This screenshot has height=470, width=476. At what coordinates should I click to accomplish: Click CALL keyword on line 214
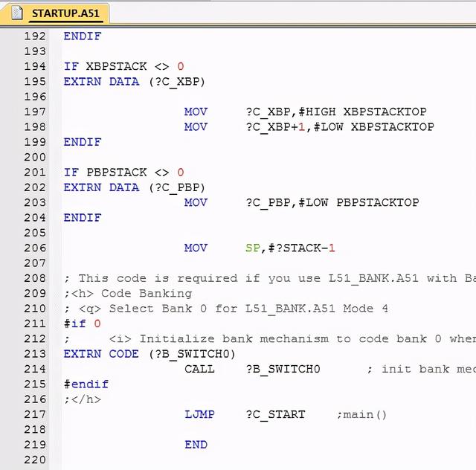(200, 369)
